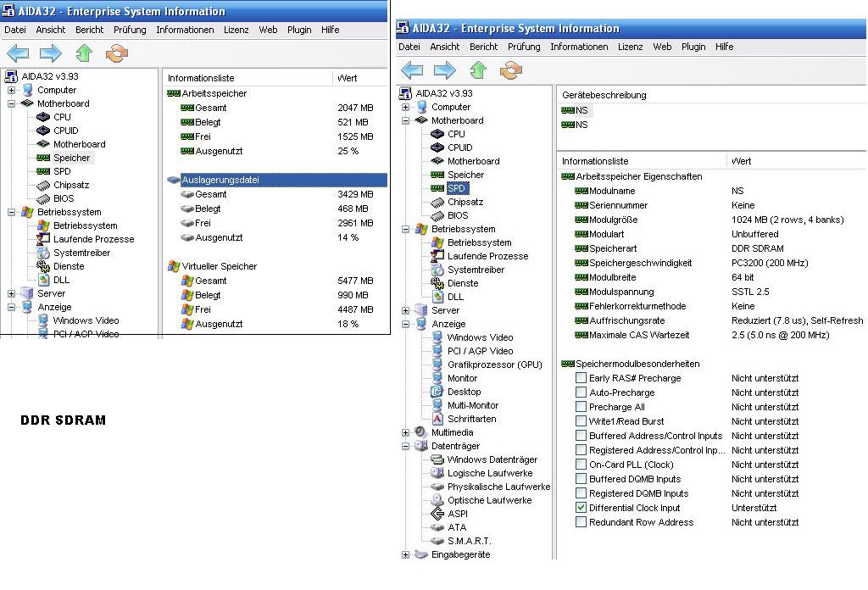Open the Laufende Prozesse icon in the right window
Screen dimensions: 868x590
(x=437, y=256)
